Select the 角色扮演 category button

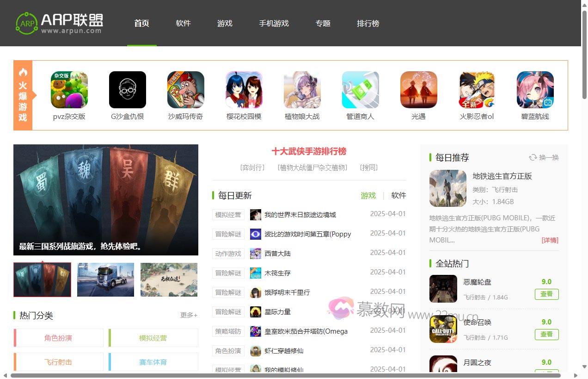[x=59, y=338]
